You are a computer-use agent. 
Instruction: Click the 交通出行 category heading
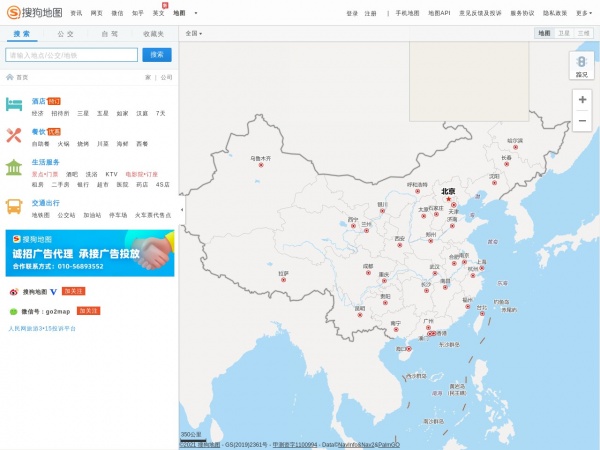(x=46, y=203)
